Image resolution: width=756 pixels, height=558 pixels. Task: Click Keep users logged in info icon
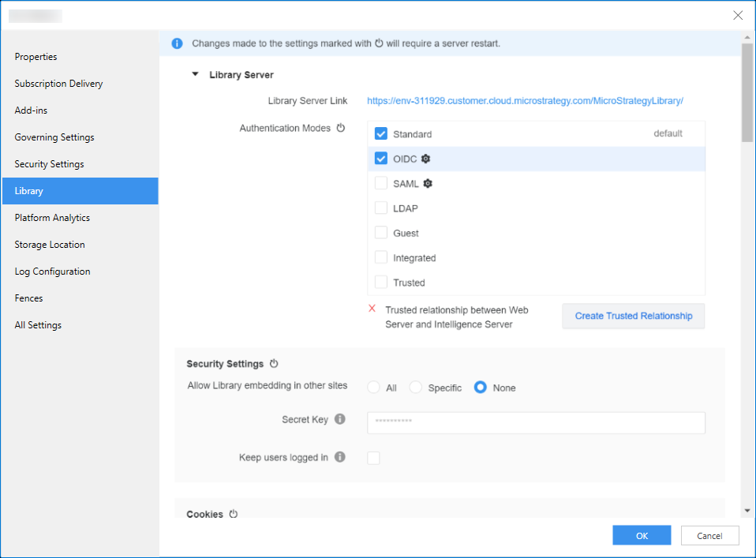(340, 457)
